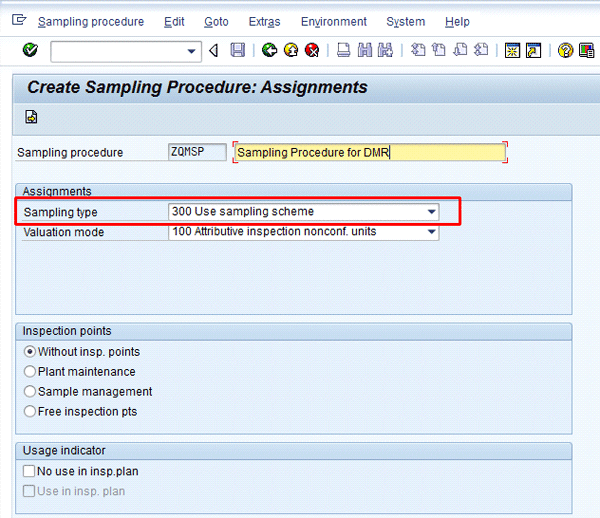Viewport: 600px width, 518px height.
Task: Open the Goto menu
Action: click(x=216, y=22)
